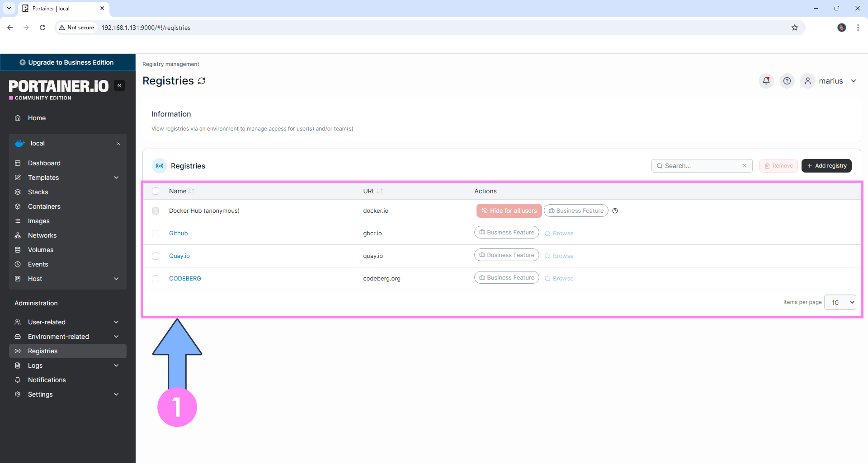
Task: Click the notifications bell icon
Action: pyautogui.click(x=766, y=81)
